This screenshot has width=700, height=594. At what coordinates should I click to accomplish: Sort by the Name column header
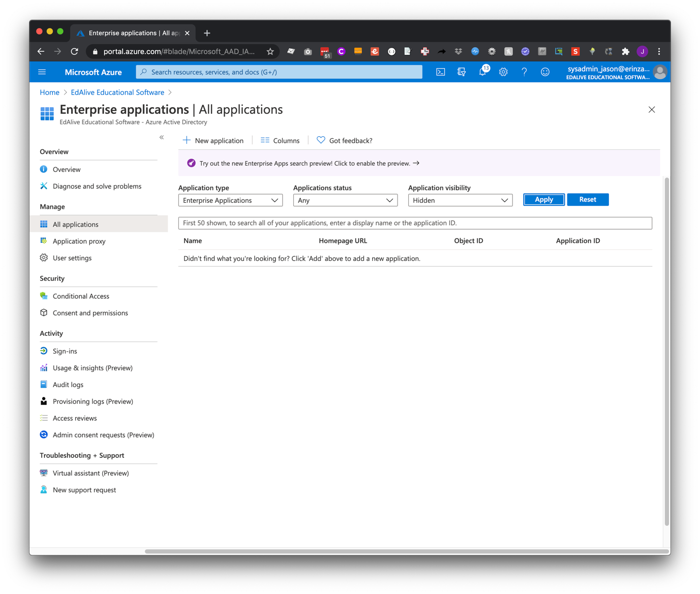click(193, 240)
